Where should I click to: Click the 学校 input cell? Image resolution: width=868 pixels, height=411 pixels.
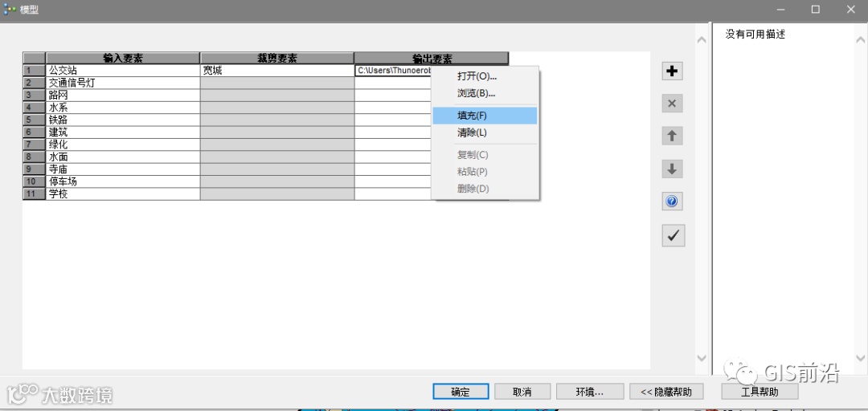coord(123,194)
